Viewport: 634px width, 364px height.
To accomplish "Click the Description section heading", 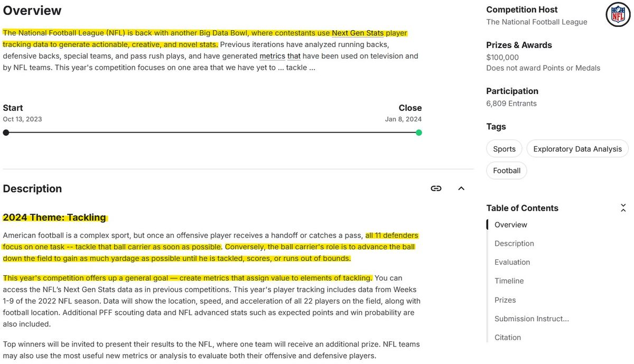I will tap(32, 189).
